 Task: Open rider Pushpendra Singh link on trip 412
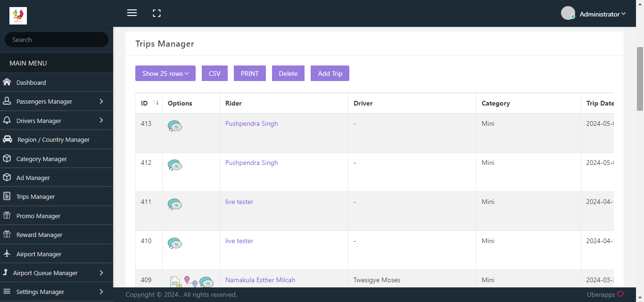point(252,163)
